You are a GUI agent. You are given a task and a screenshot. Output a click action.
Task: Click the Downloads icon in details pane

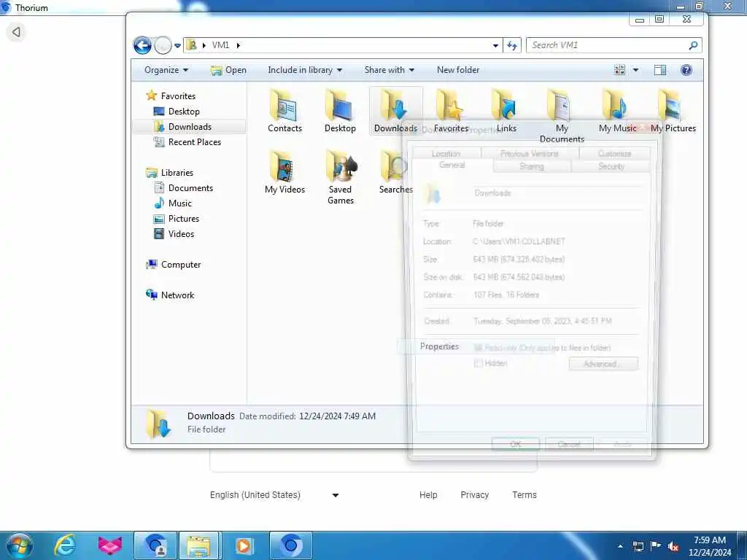pyautogui.click(x=158, y=424)
